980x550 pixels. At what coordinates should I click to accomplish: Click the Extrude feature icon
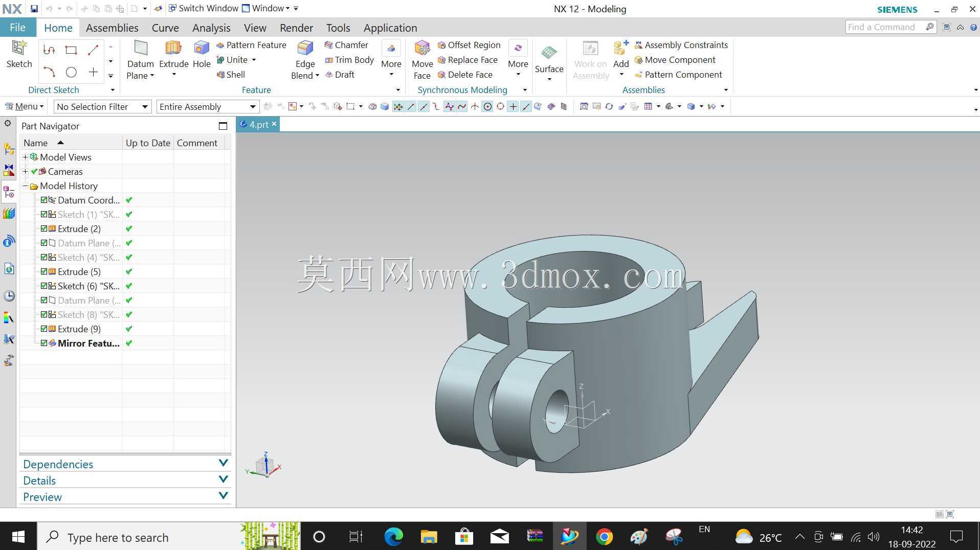click(x=173, y=49)
